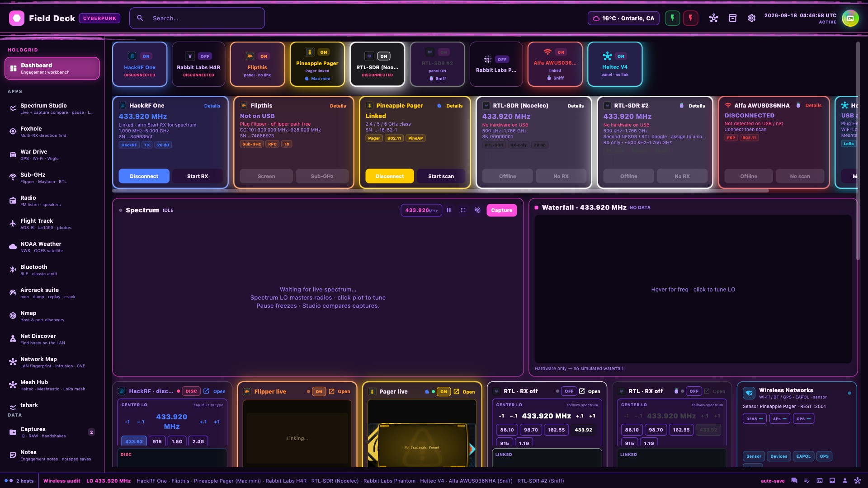Click the Field Deck logo icon
Screen dimensions: 868x488
coord(17,18)
